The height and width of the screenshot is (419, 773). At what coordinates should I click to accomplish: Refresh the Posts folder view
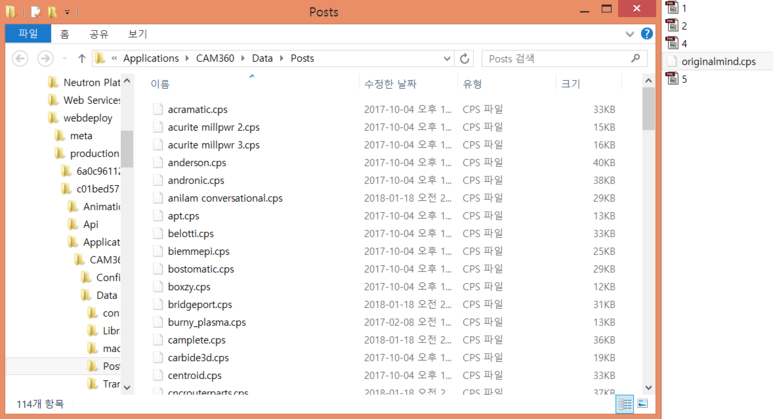coord(464,59)
